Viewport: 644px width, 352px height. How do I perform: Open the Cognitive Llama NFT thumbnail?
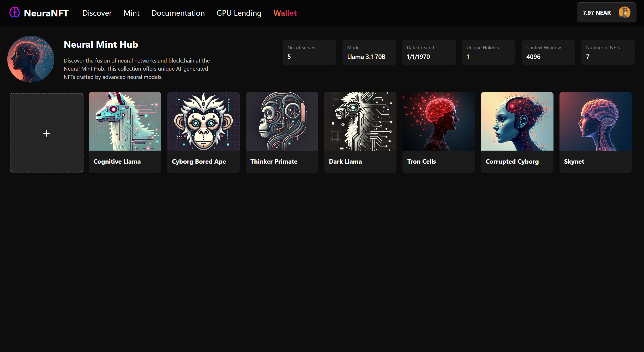pos(125,121)
